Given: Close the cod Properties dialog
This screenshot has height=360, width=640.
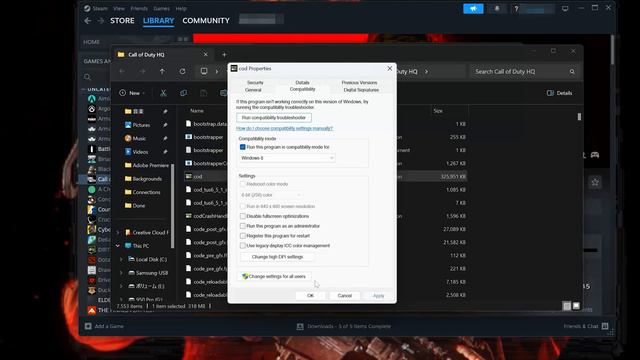Looking at the screenshot, I should click(x=389, y=69).
